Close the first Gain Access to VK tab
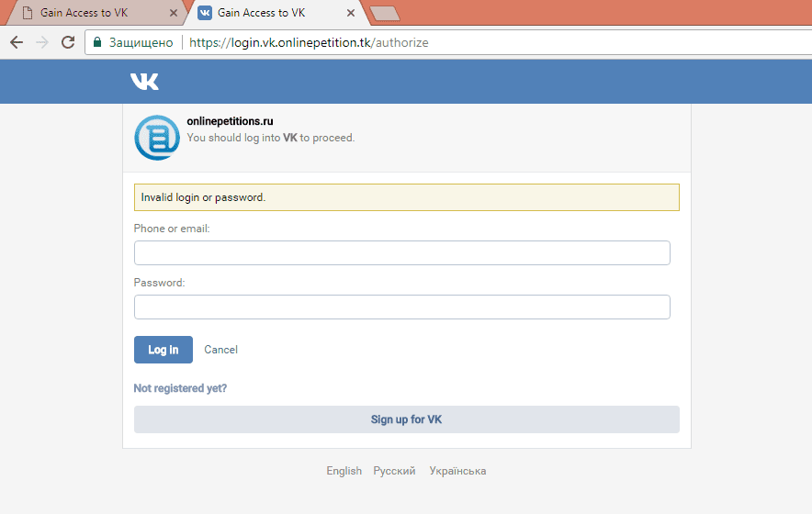The width and height of the screenshot is (812, 514). tap(174, 13)
